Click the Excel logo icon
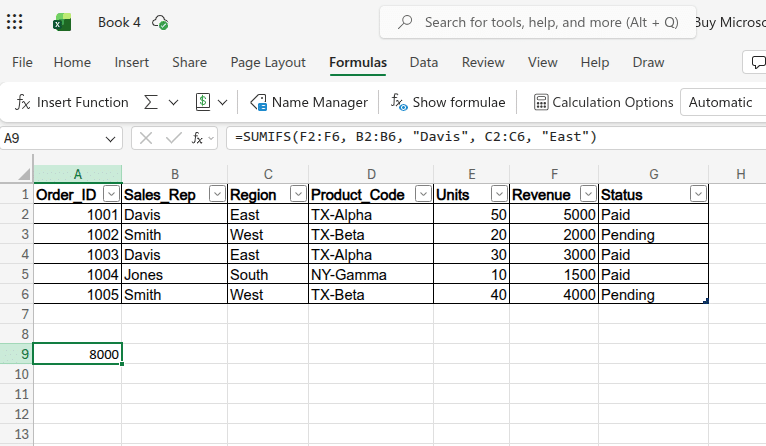The height and width of the screenshot is (446, 766). click(x=62, y=22)
